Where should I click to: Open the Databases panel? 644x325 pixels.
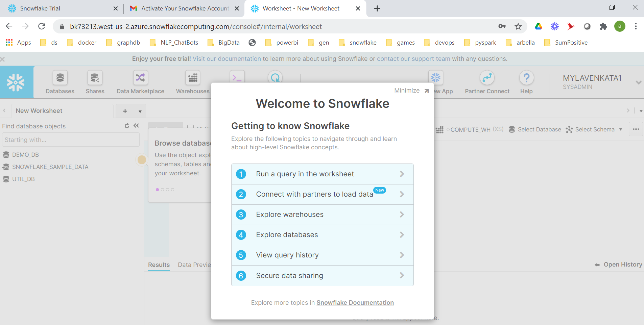pos(60,82)
